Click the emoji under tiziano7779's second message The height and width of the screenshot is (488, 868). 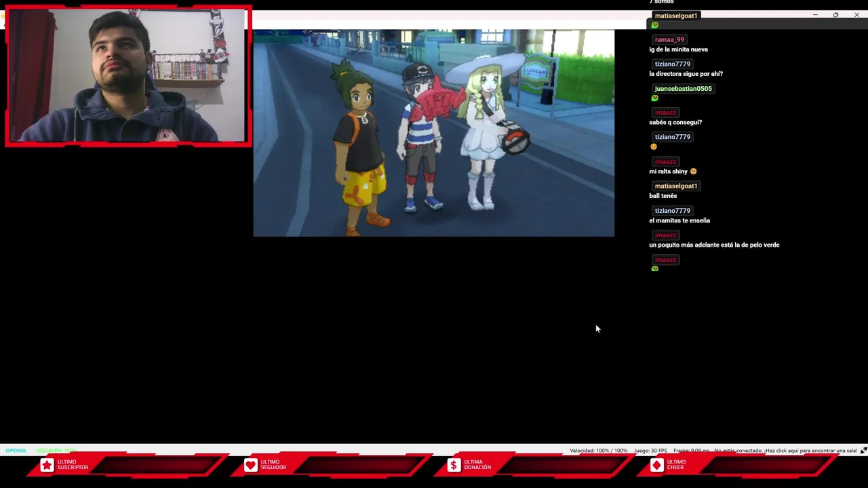tap(654, 147)
